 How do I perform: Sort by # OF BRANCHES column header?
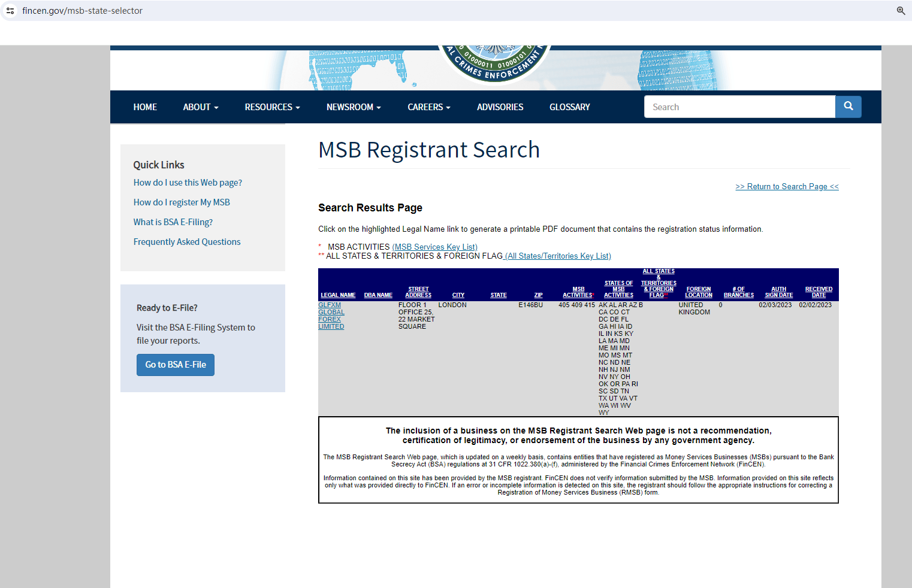click(739, 292)
